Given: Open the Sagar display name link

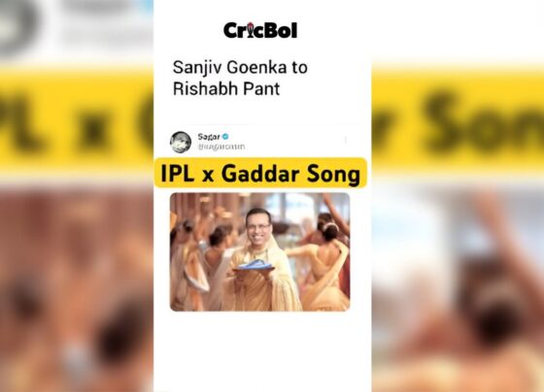Looking at the screenshot, I should (209, 137).
